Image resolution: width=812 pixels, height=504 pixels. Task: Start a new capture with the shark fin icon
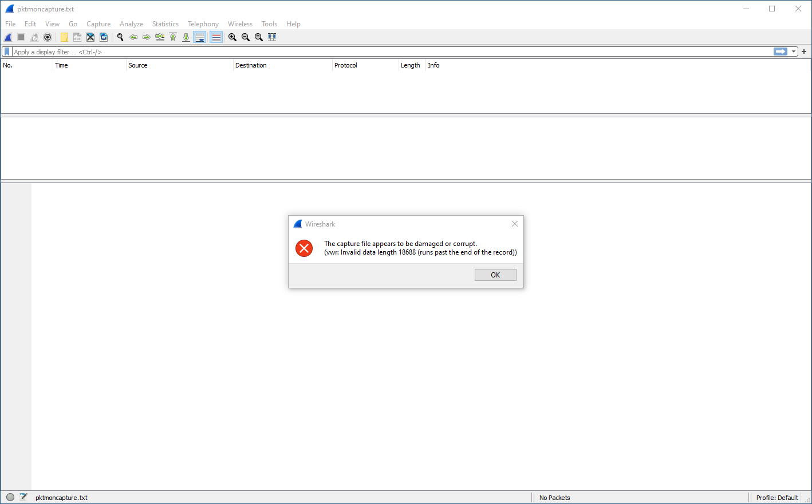pyautogui.click(x=7, y=37)
